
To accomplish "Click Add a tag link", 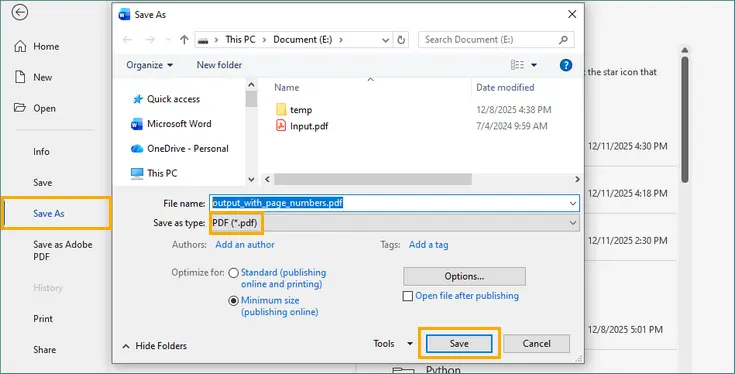I will coord(428,245).
